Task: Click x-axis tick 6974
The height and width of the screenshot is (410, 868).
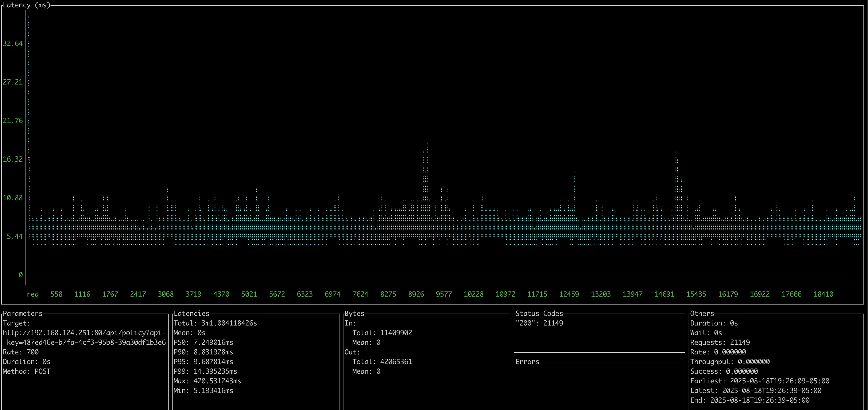Action: point(333,294)
